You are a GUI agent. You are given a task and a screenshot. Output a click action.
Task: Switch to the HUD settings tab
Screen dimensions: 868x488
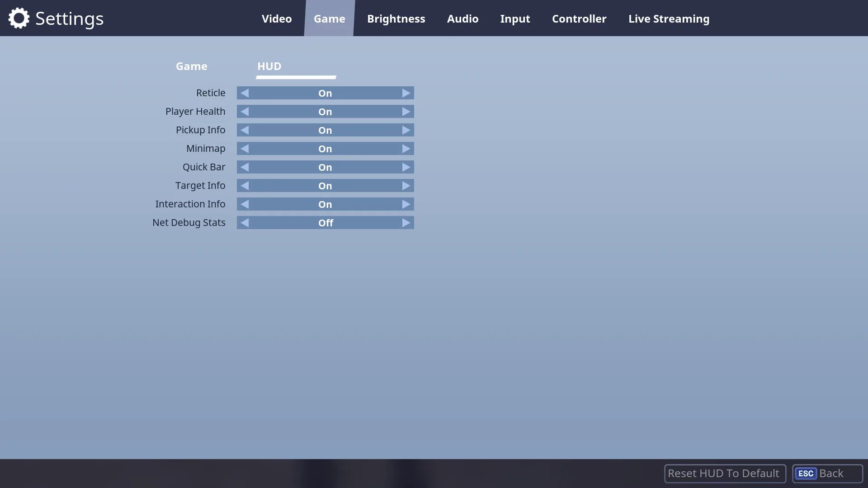269,66
